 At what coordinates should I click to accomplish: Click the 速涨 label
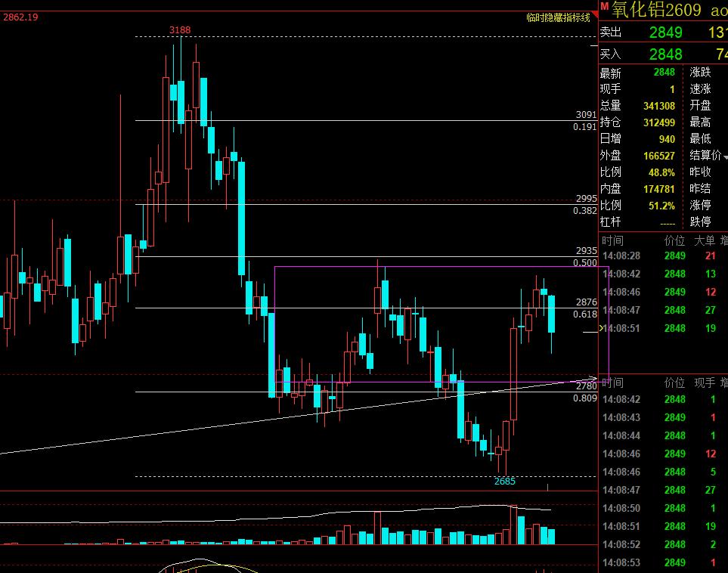coord(700,88)
